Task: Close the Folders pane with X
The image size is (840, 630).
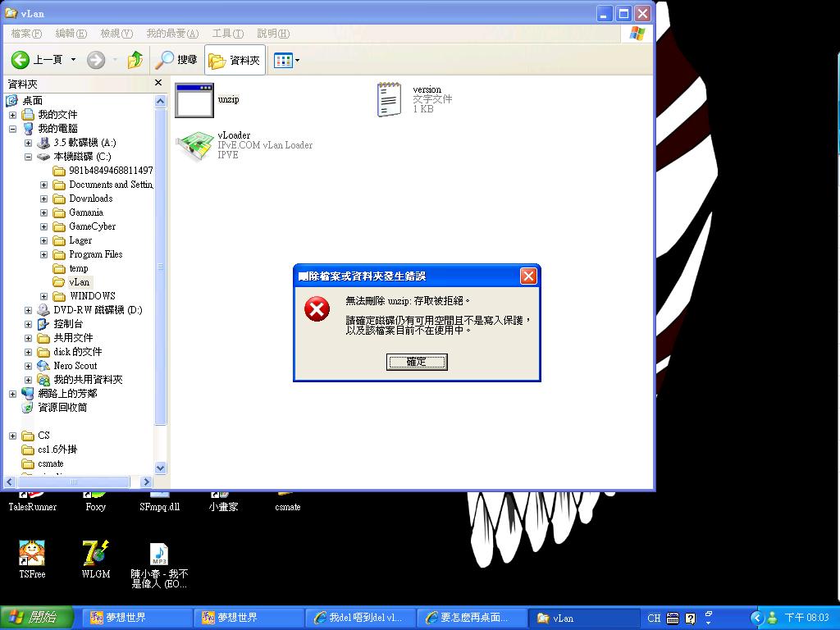Action: (x=158, y=83)
